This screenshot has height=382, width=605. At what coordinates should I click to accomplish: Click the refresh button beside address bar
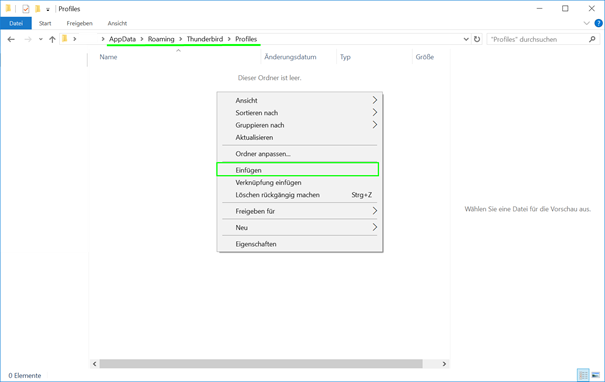[477, 39]
